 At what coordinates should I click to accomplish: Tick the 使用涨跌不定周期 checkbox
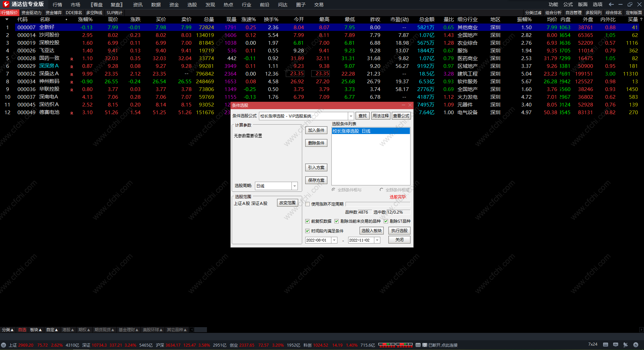click(x=307, y=204)
